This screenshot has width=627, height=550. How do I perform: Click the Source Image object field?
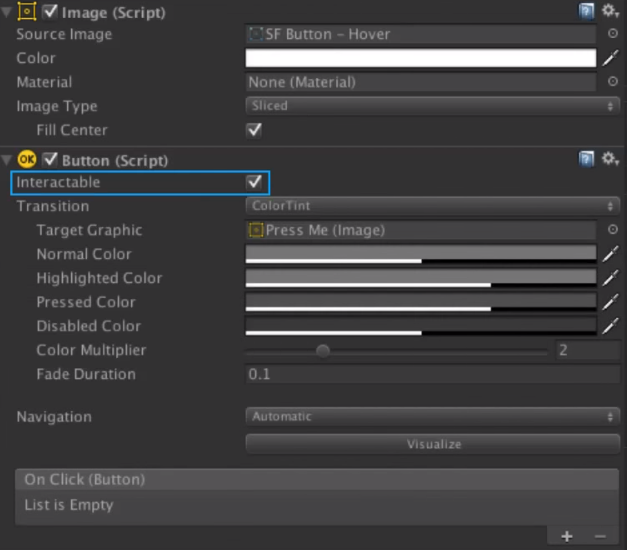421,34
